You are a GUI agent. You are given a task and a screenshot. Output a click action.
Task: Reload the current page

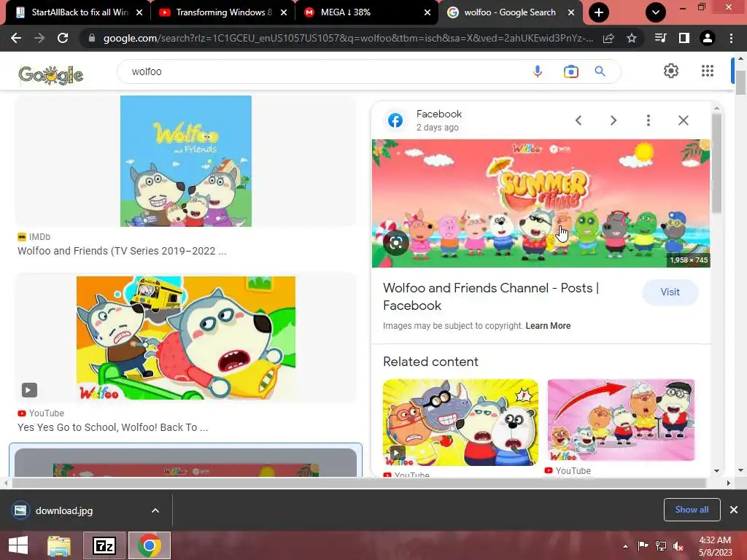point(63,38)
